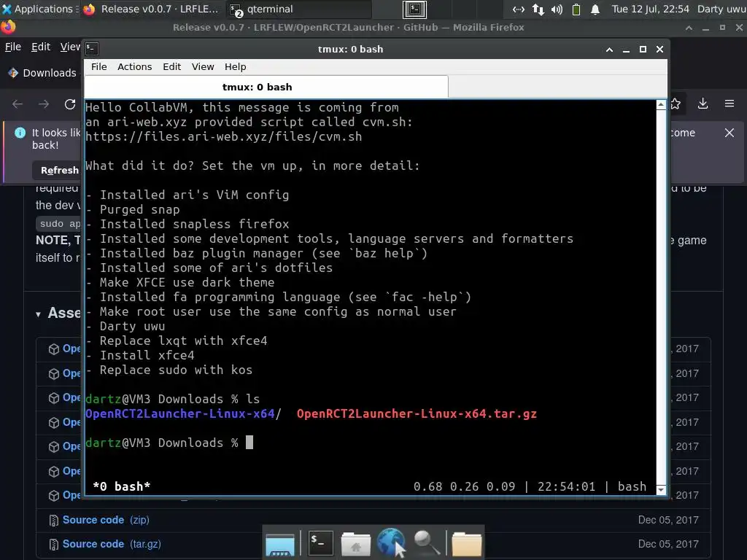Click the battery status tray icon

[x=576, y=9]
